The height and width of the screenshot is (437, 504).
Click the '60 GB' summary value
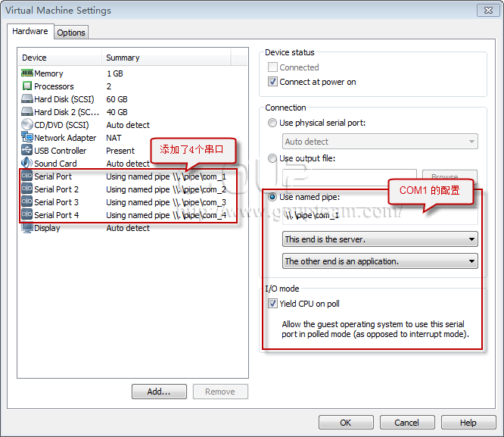[x=117, y=99]
